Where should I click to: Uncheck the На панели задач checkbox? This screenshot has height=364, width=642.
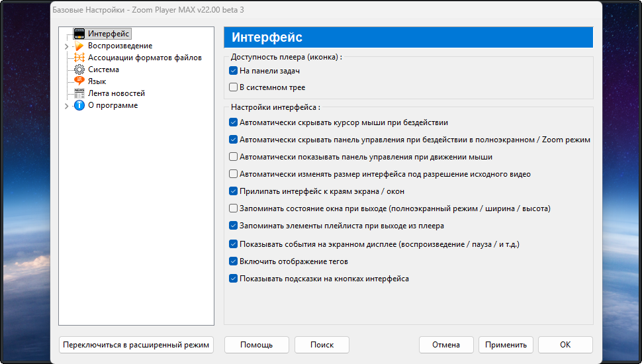pyautogui.click(x=233, y=71)
